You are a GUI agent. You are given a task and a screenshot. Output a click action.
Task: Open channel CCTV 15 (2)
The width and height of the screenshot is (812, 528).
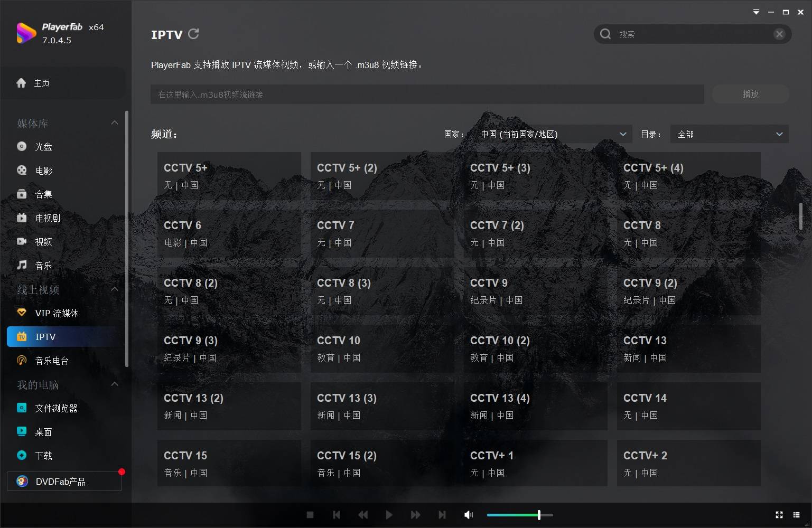(x=382, y=463)
